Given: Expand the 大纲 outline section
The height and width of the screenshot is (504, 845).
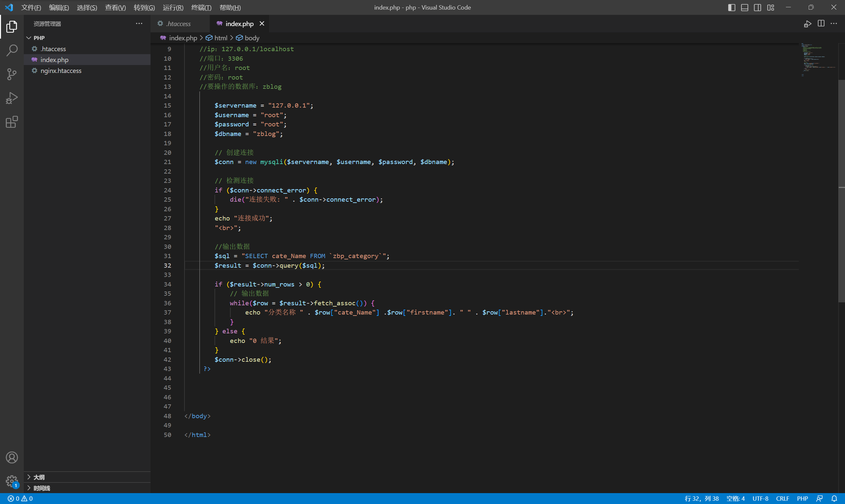Looking at the screenshot, I should (39, 477).
